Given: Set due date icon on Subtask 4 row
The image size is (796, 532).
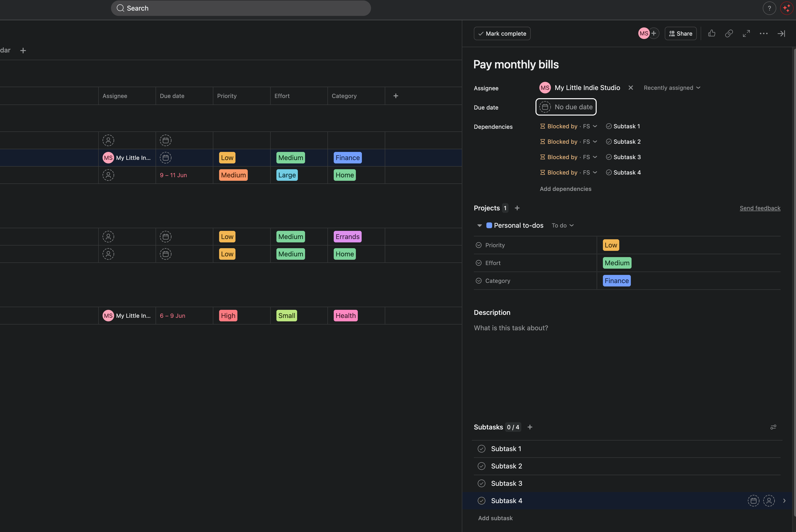Looking at the screenshot, I should 753,500.
